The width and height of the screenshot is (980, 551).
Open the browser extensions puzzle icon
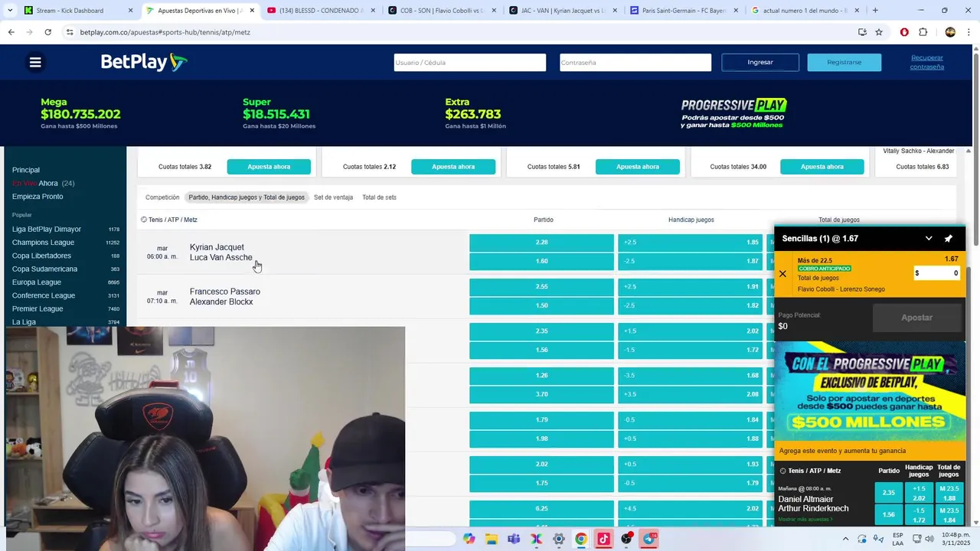click(x=923, y=32)
